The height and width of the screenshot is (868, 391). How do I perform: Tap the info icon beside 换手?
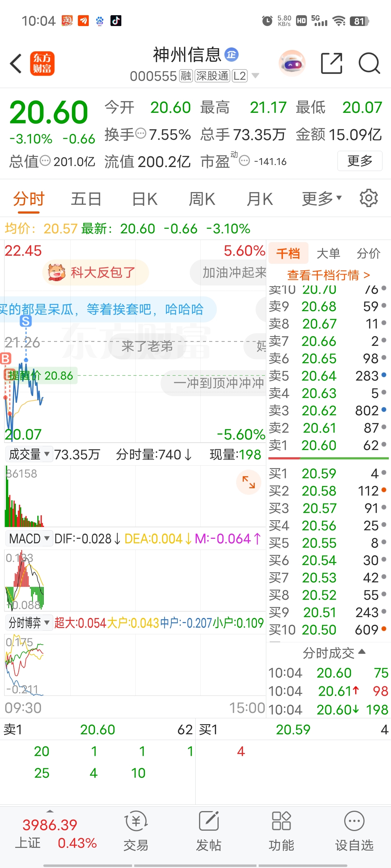[x=141, y=133]
